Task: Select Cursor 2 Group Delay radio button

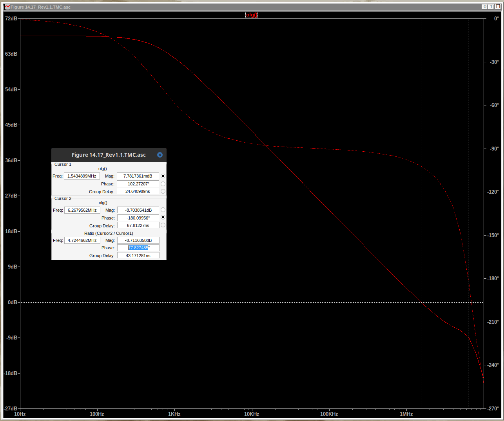Action: (163, 225)
